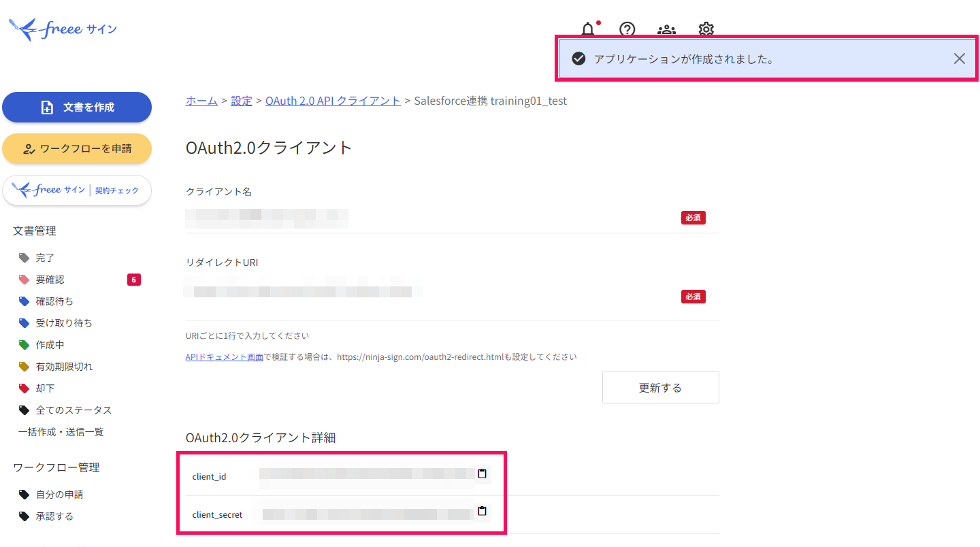This screenshot has width=980, height=547.
Task: Dismiss the application created notification
Action: (959, 59)
